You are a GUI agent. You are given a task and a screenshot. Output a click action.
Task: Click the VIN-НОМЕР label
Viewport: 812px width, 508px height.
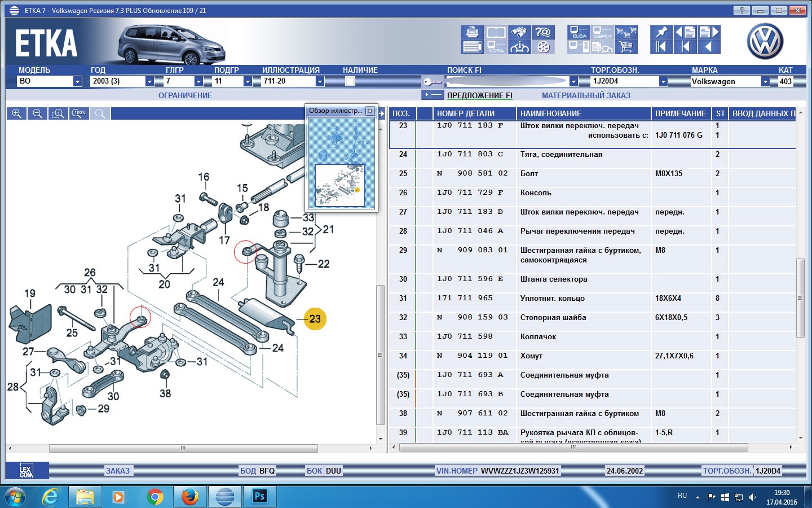[x=457, y=471]
